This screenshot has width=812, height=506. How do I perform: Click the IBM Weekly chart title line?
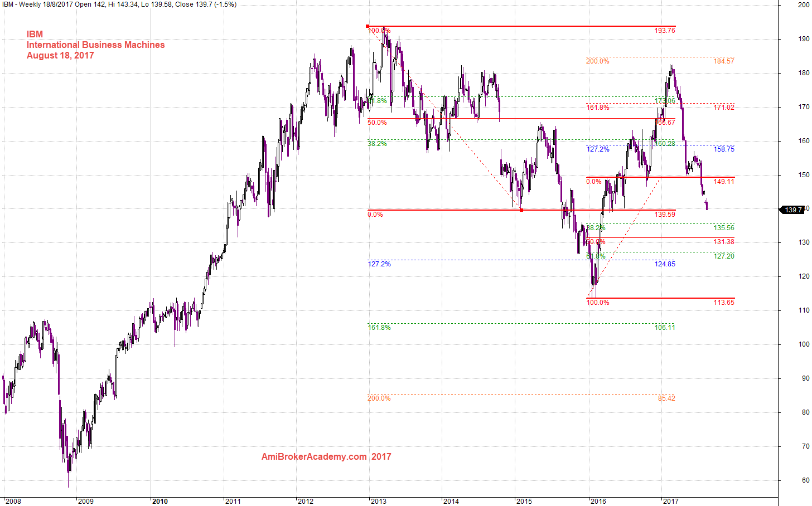coord(119,4)
